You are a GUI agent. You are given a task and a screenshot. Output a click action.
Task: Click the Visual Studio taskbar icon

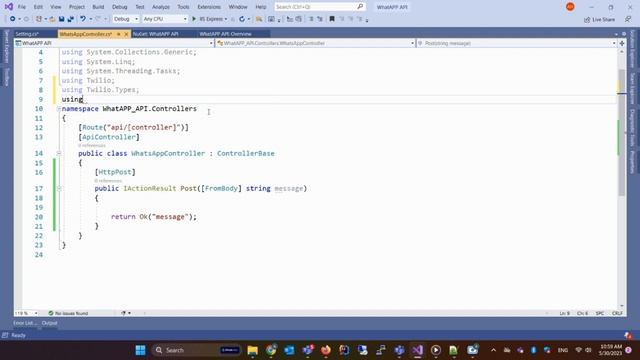click(417, 350)
